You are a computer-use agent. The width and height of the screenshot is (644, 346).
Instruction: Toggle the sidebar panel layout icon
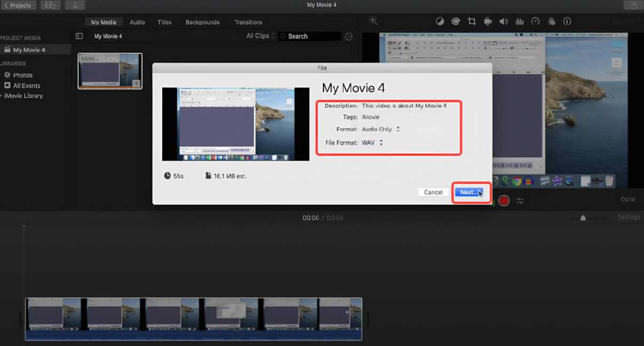pos(79,36)
